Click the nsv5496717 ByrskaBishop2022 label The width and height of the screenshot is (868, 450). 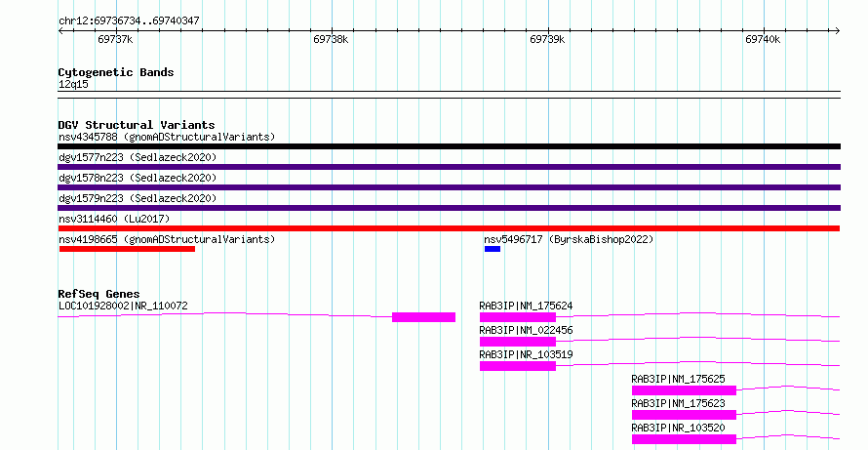point(569,239)
